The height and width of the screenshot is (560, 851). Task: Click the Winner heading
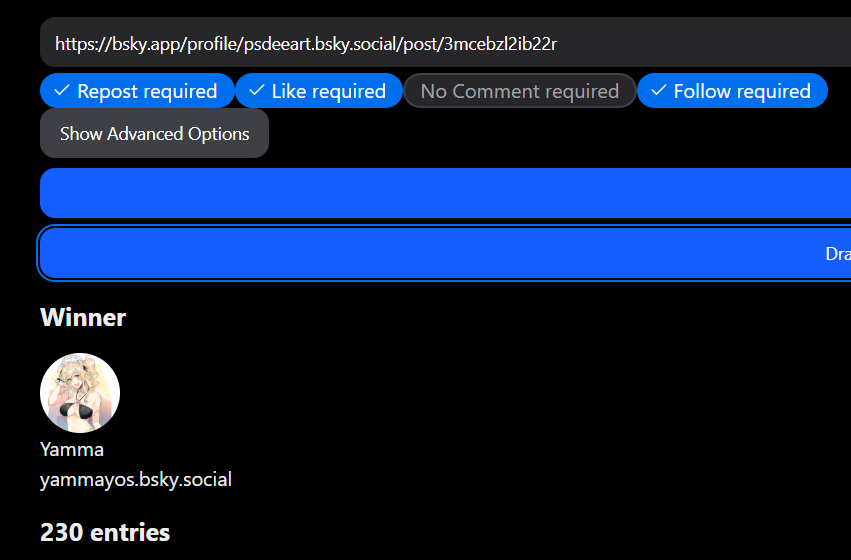point(83,318)
